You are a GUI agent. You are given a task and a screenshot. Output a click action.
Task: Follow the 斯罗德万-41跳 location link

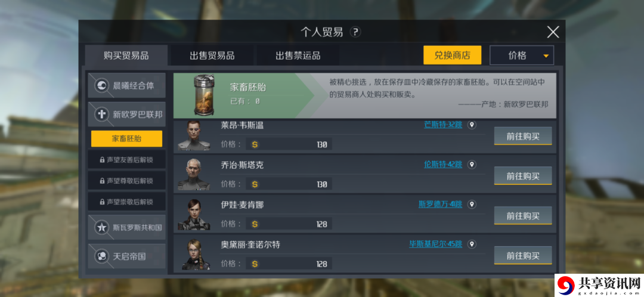coord(440,204)
